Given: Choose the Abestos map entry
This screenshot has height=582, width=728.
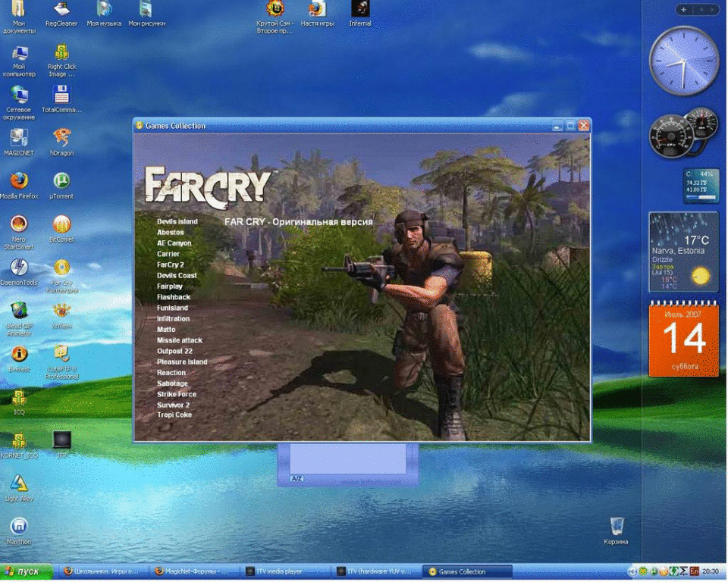Looking at the screenshot, I should tap(170, 233).
